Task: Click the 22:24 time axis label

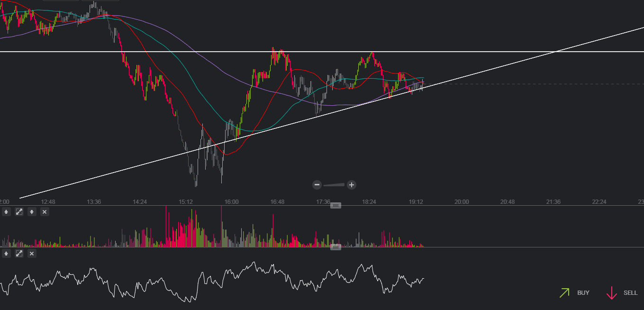Action: tap(599, 202)
